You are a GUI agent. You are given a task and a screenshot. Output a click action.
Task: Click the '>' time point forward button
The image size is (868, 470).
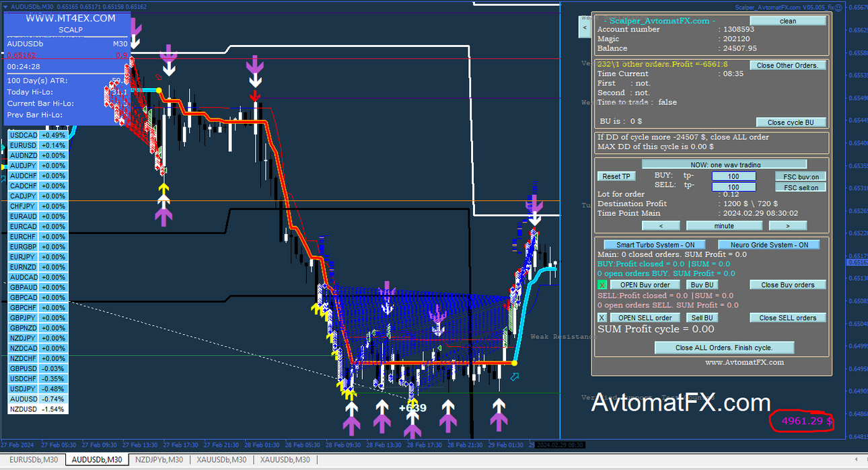(x=787, y=226)
